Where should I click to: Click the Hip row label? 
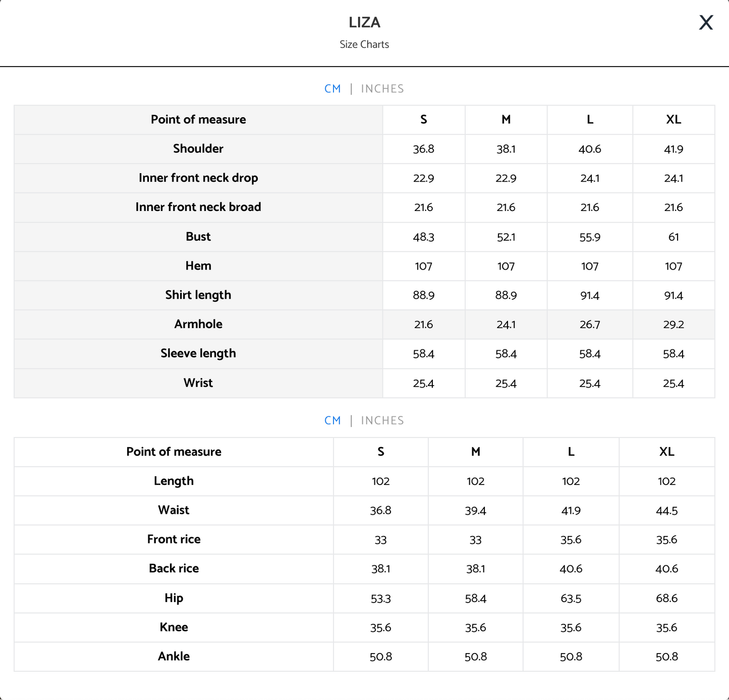click(x=174, y=599)
